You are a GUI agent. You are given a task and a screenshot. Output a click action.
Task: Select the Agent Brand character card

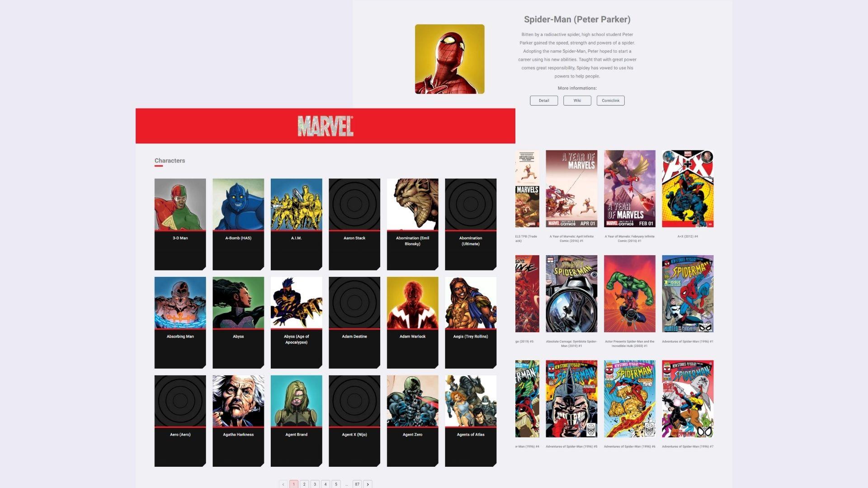[x=296, y=421]
